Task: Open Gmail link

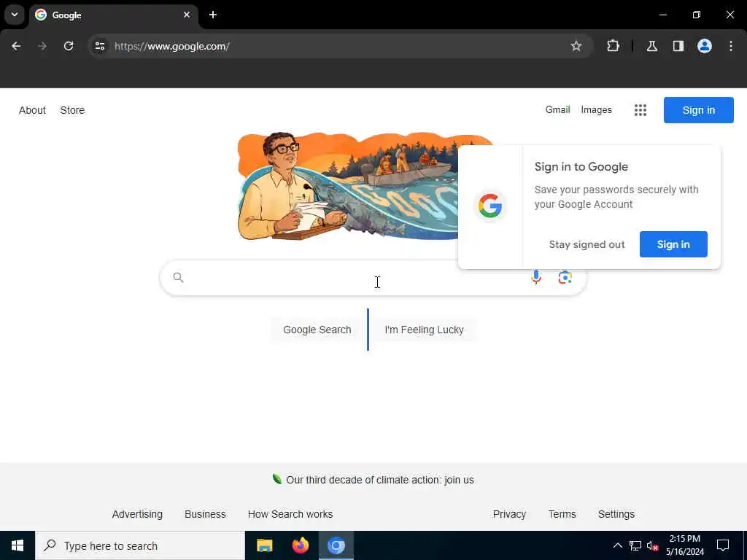Action: click(557, 109)
